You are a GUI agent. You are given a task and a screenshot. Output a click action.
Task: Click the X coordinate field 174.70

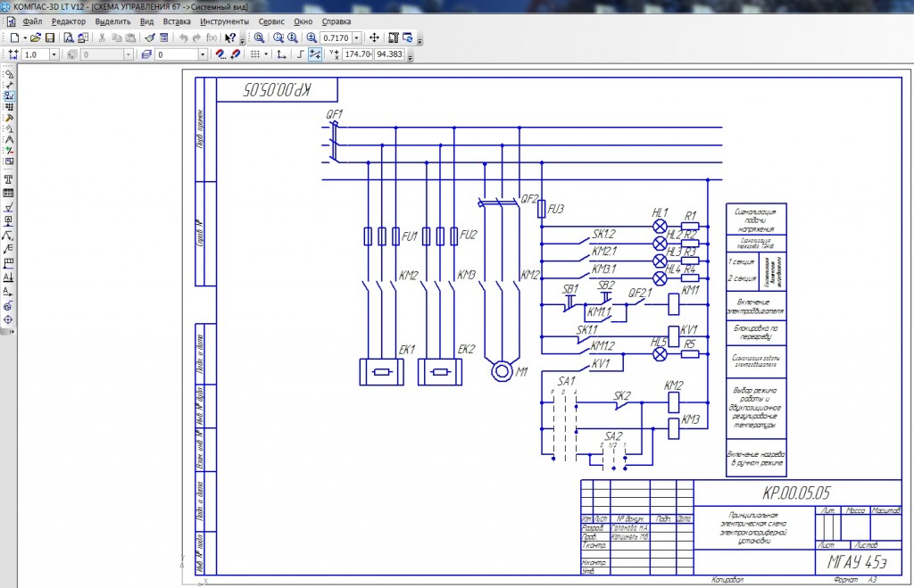tap(357, 54)
